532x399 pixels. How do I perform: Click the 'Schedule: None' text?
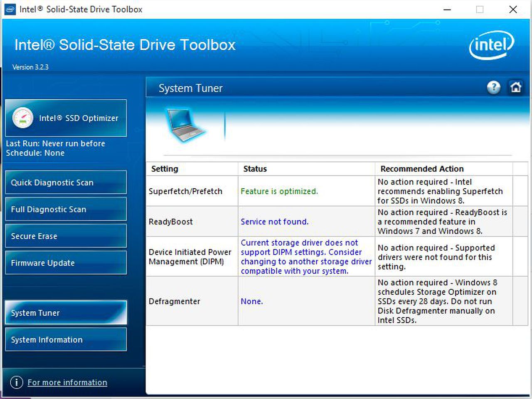(35, 153)
